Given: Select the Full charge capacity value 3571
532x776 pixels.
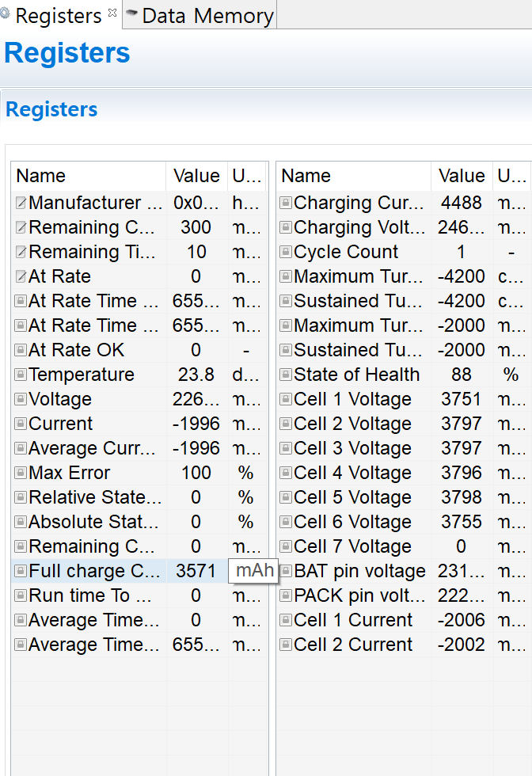Looking at the screenshot, I should [196, 572].
